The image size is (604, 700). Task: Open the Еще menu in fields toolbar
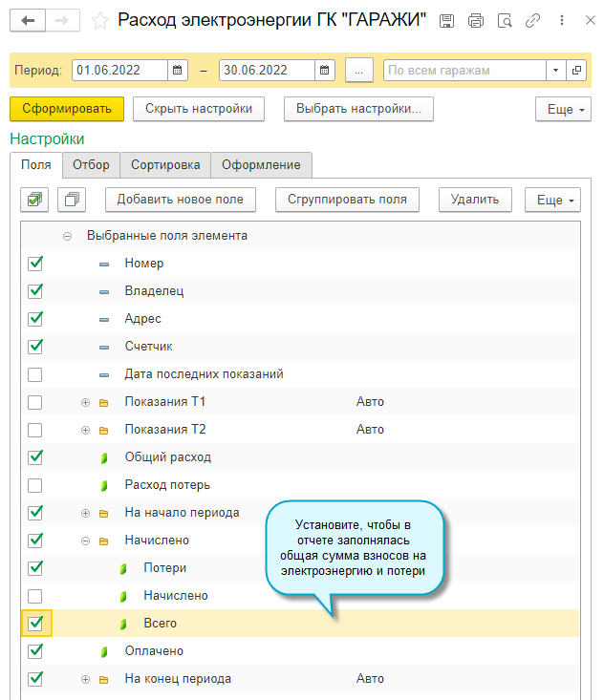click(552, 200)
